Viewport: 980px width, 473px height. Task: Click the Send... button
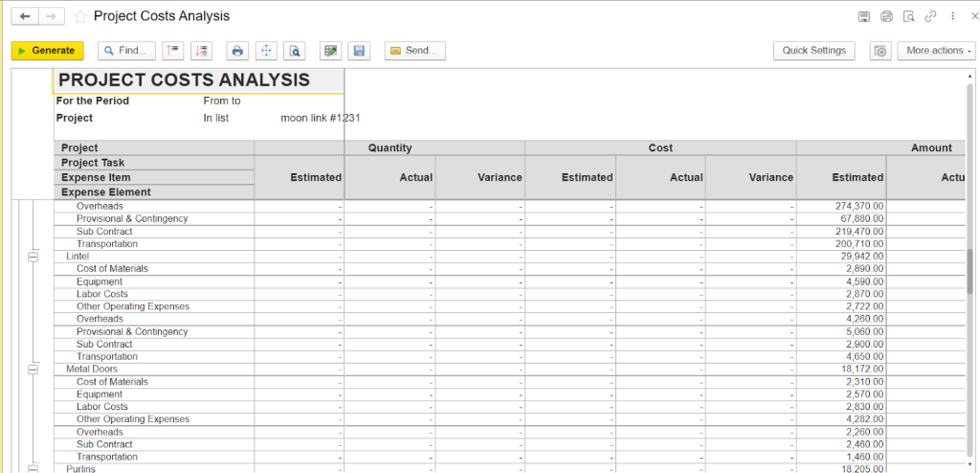415,51
